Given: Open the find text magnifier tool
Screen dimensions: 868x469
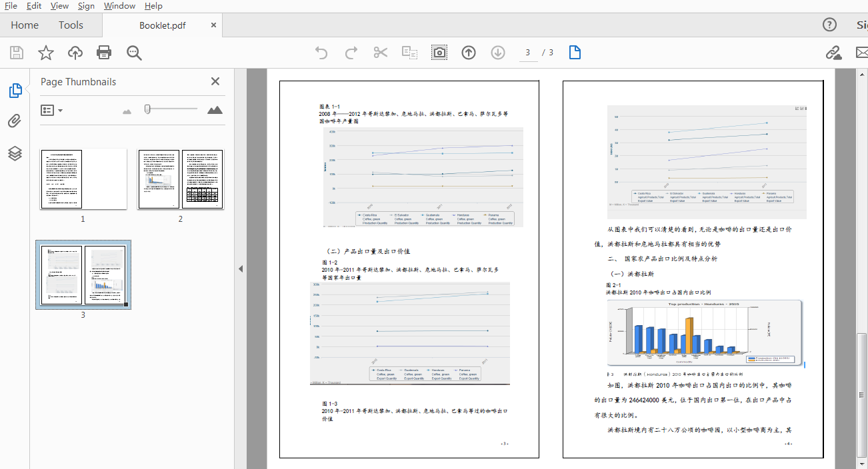Looking at the screenshot, I should 134,53.
